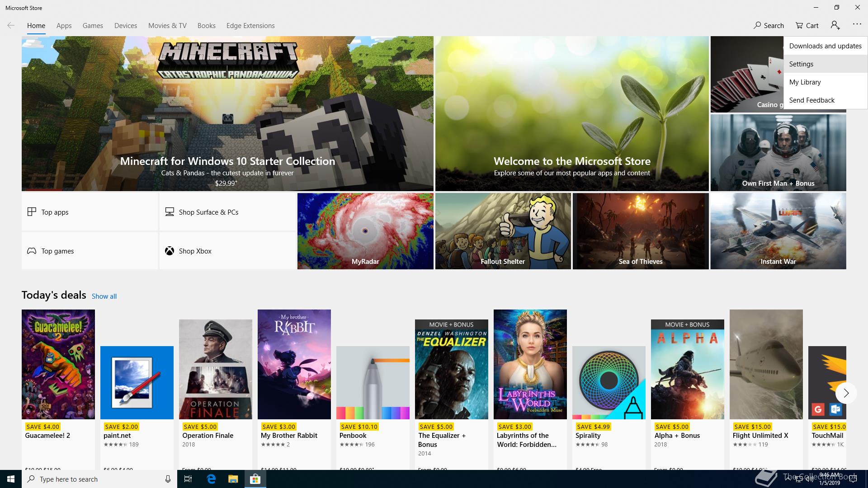Open the Sea of Thieves tile
This screenshot has width=868, height=488.
641,231
